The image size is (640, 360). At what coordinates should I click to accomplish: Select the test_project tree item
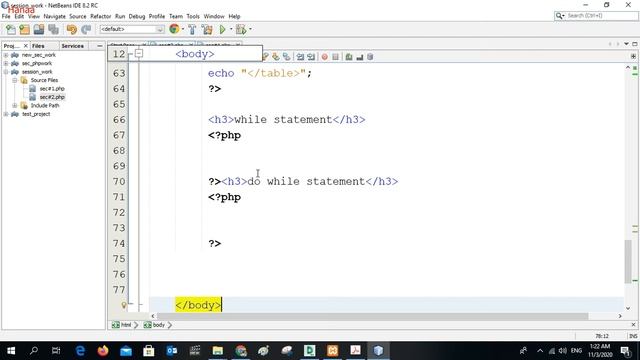click(x=36, y=114)
